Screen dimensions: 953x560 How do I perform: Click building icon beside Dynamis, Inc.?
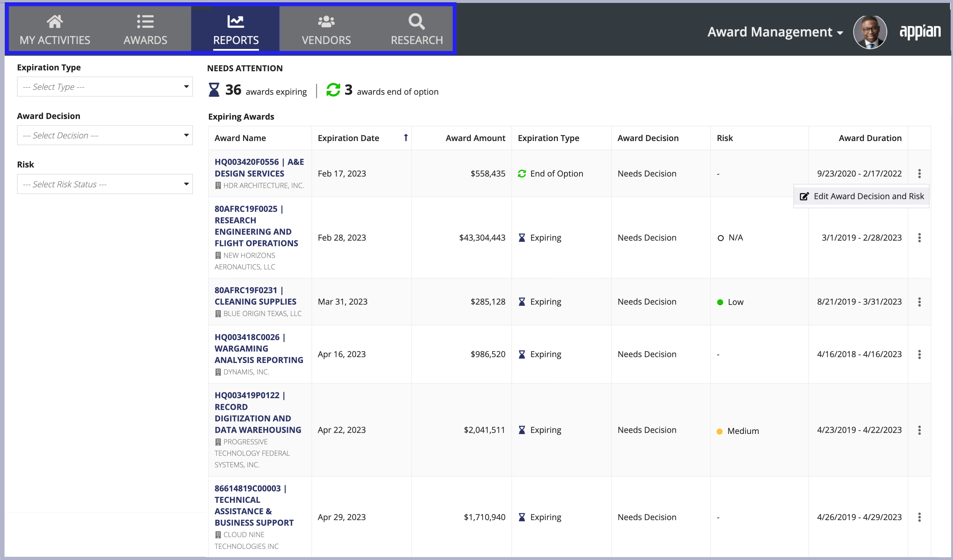click(x=218, y=372)
